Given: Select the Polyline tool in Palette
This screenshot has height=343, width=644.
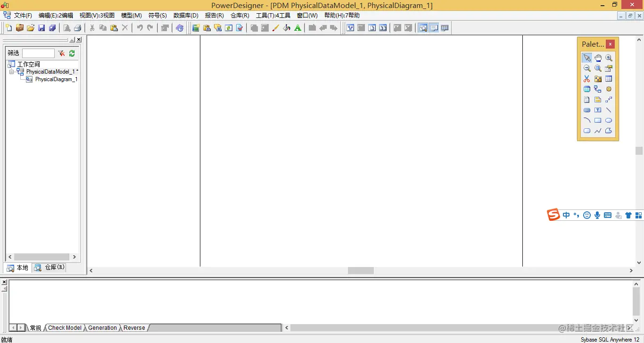Looking at the screenshot, I should pyautogui.click(x=598, y=131).
